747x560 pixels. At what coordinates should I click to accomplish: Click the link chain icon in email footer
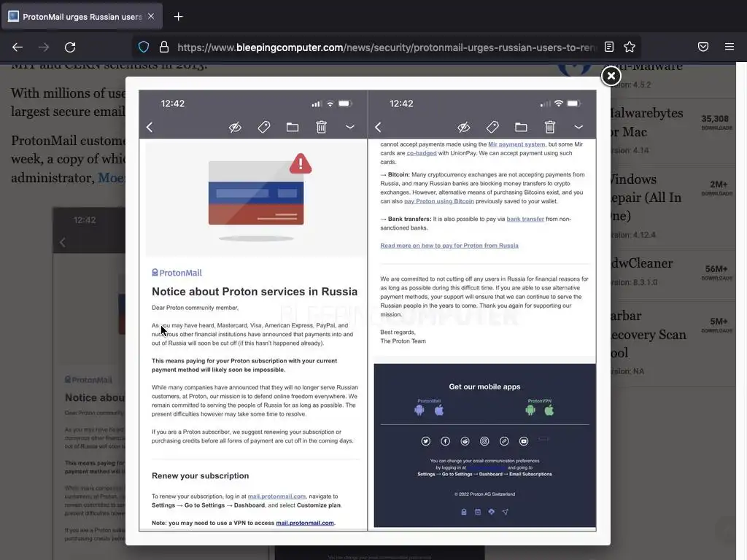pos(504,441)
